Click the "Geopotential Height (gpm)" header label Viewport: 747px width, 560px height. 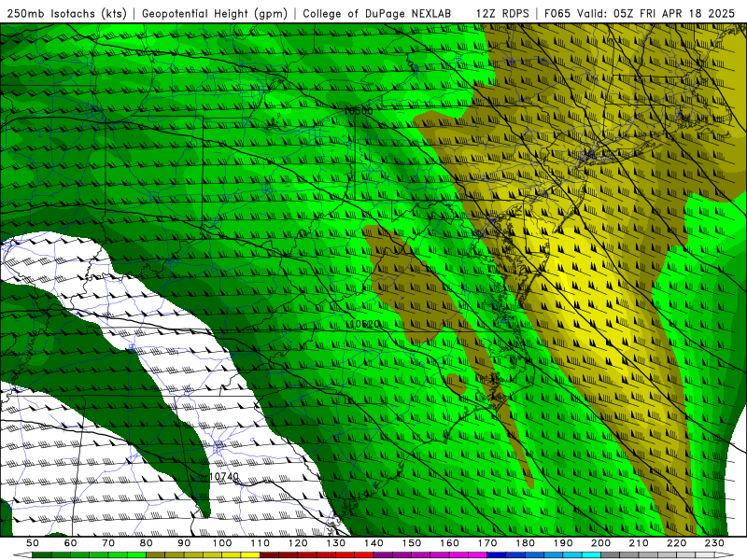(215, 13)
